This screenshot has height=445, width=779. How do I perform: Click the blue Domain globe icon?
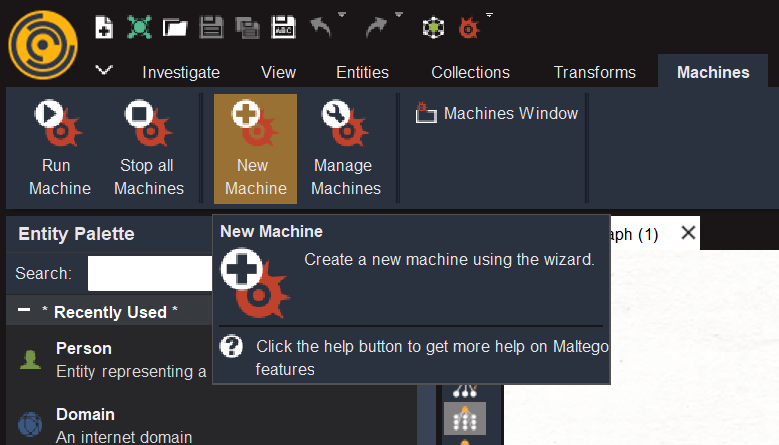[x=30, y=425]
